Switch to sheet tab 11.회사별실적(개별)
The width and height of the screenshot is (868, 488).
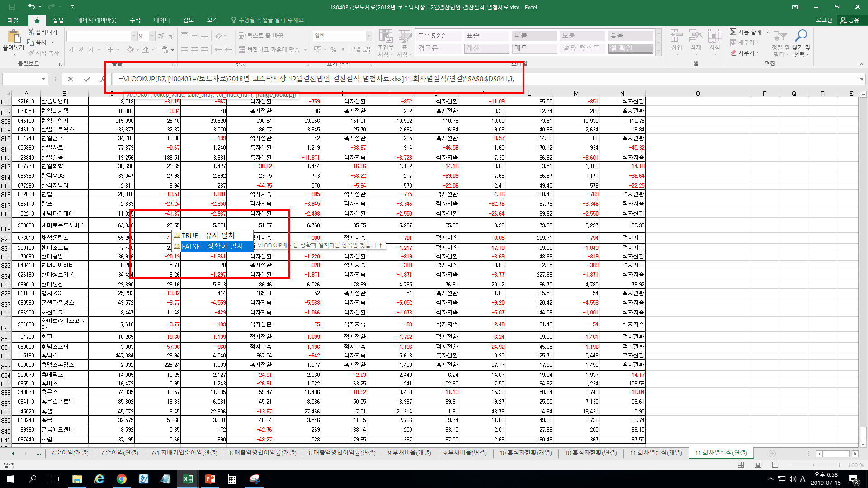pyautogui.click(x=656, y=453)
